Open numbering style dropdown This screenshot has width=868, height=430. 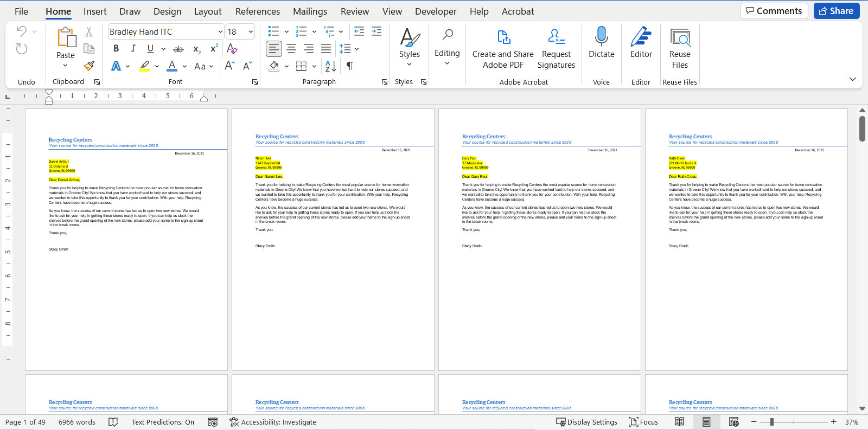pyautogui.click(x=314, y=31)
